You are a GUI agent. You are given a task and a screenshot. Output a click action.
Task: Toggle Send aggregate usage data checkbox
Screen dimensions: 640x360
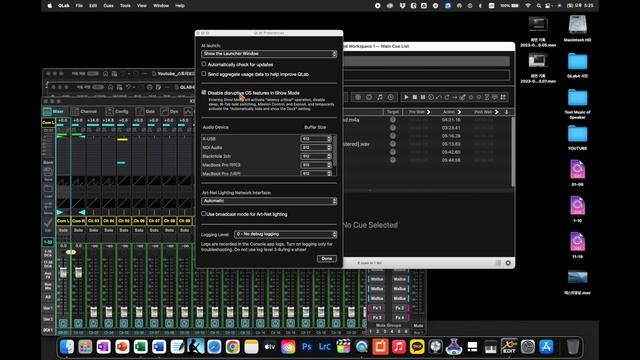(204, 74)
